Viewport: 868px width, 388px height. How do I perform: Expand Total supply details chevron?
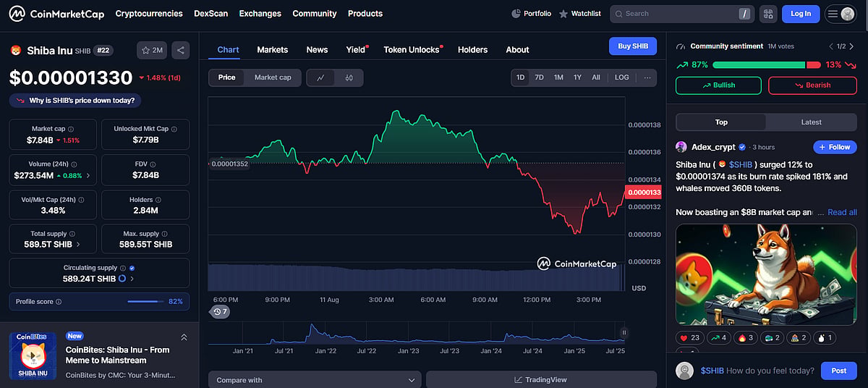coord(78,245)
